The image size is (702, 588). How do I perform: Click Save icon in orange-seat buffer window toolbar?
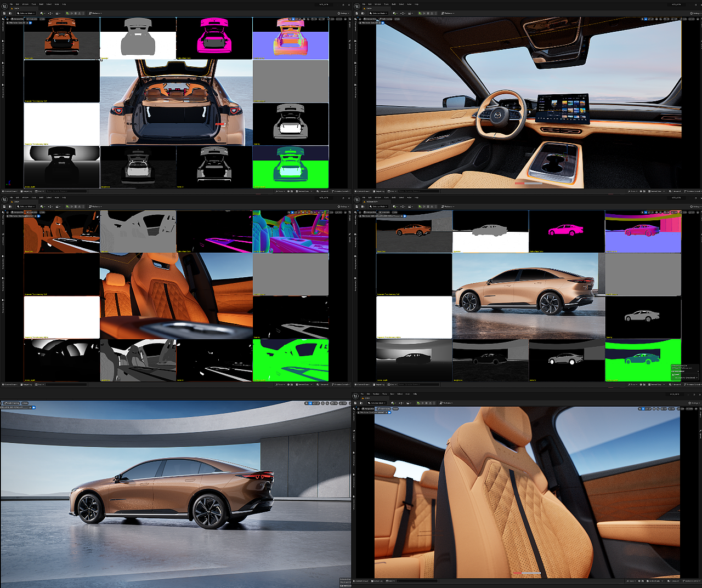click(x=4, y=207)
